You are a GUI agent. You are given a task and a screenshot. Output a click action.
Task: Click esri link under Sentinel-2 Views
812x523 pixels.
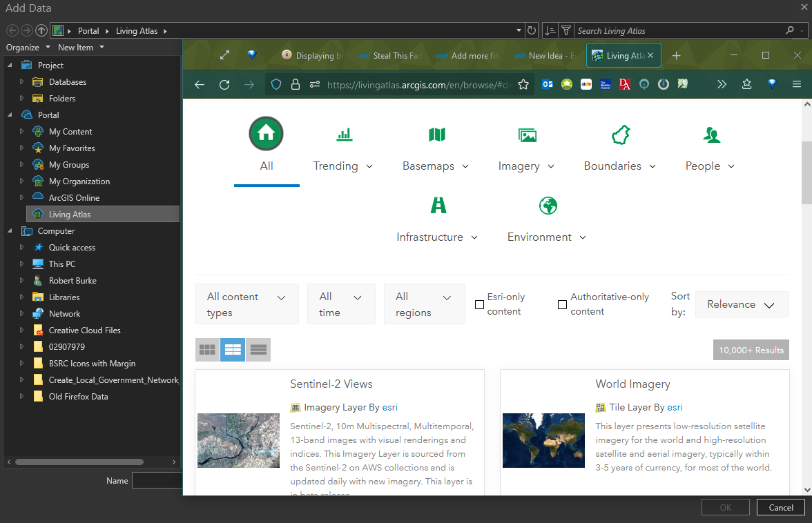390,407
